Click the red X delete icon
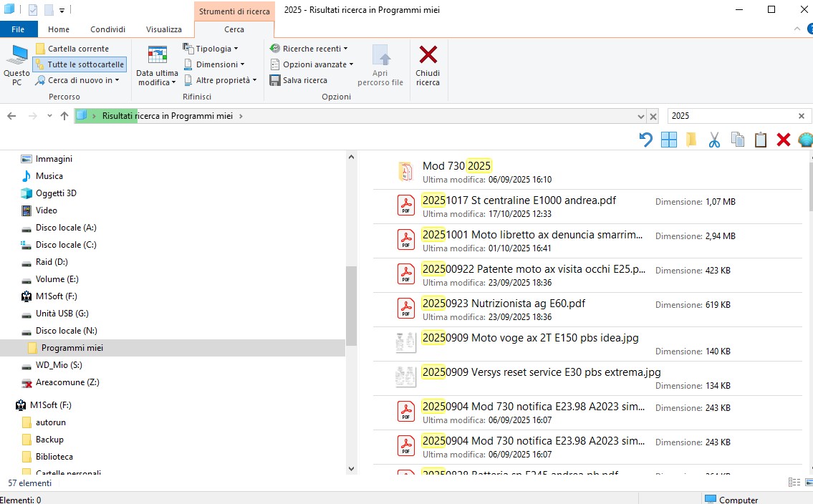The image size is (813, 504). click(784, 140)
